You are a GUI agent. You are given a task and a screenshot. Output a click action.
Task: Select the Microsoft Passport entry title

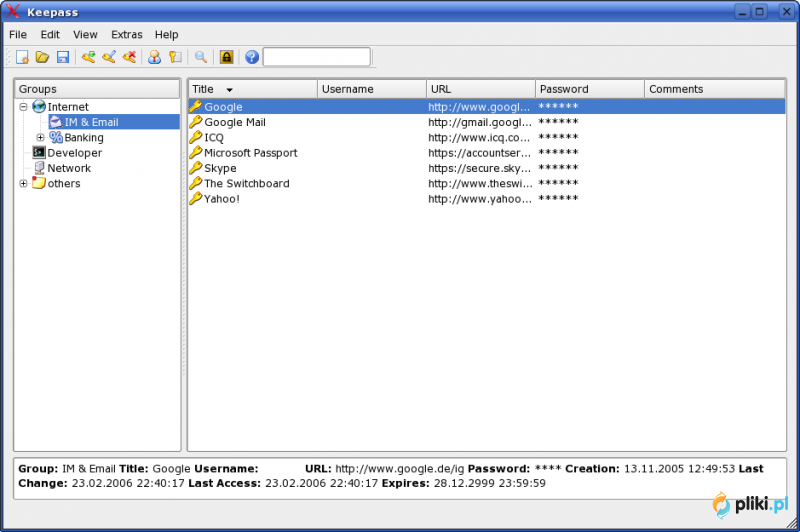coord(251,153)
